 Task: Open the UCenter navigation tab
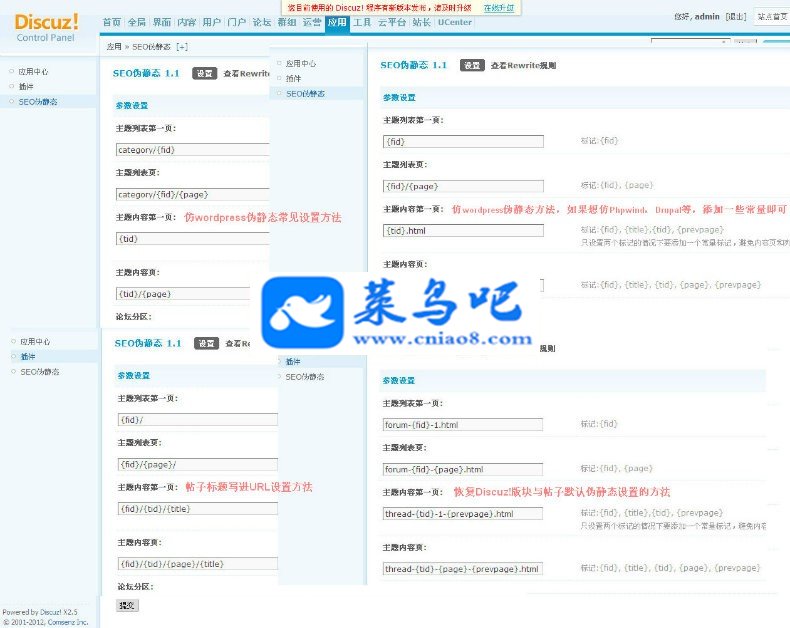coord(454,22)
